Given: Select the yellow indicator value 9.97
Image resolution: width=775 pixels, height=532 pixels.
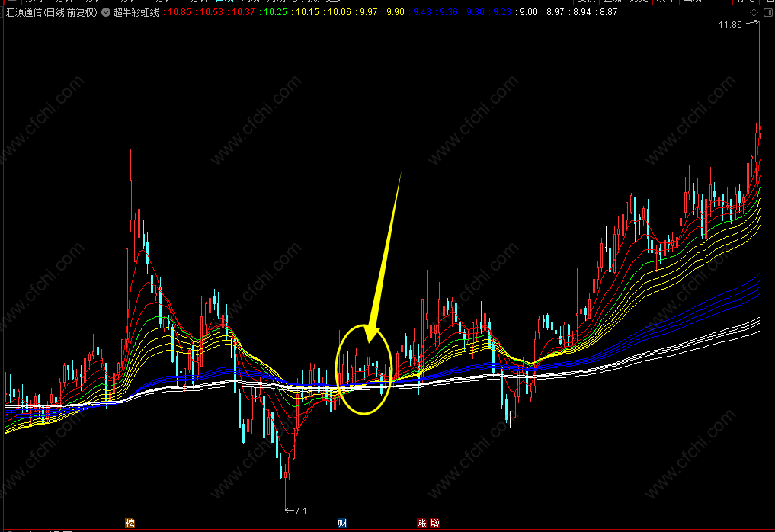Looking at the screenshot, I should pyautogui.click(x=369, y=12).
